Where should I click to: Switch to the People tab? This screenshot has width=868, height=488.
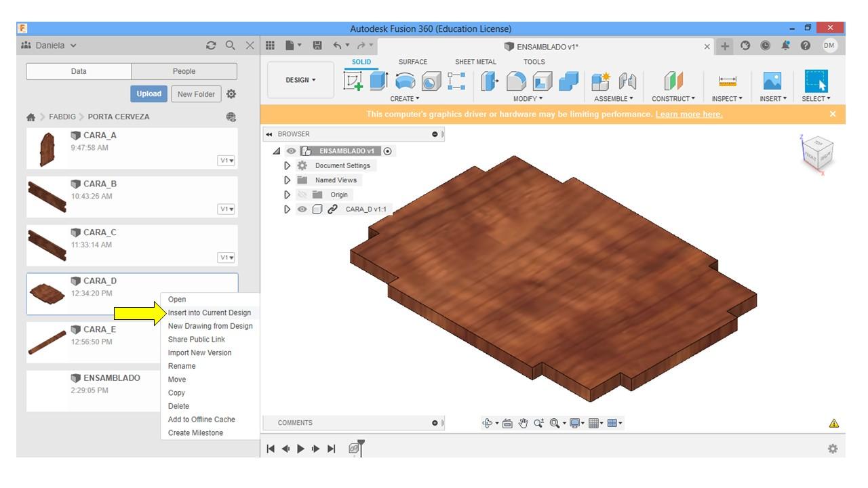pos(184,71)
